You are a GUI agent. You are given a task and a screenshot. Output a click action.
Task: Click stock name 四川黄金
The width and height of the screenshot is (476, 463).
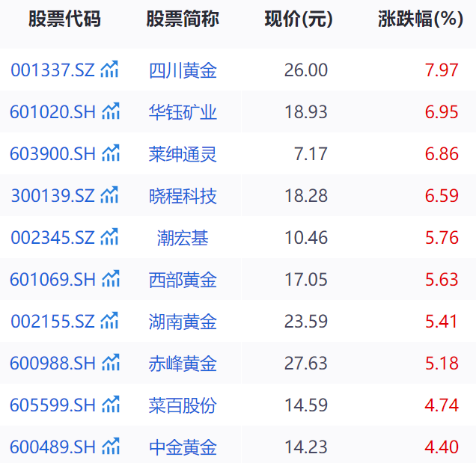183,70
